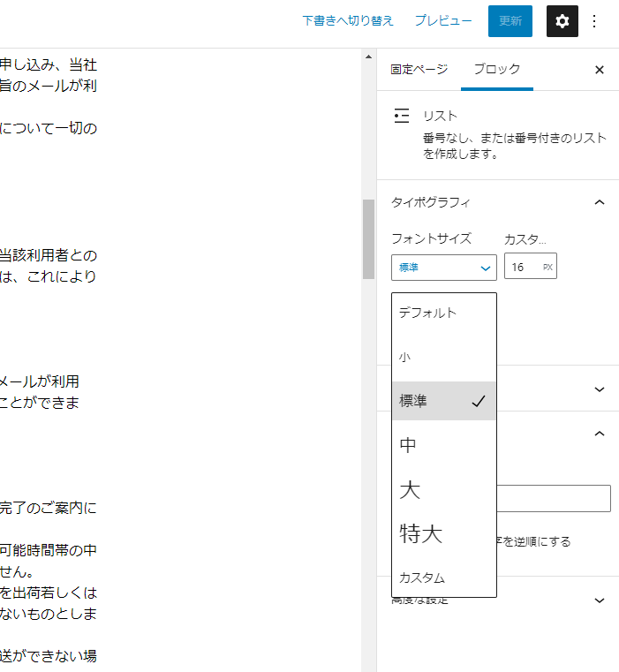
Task: Click the リスト block title text
Action: [441, 116]
